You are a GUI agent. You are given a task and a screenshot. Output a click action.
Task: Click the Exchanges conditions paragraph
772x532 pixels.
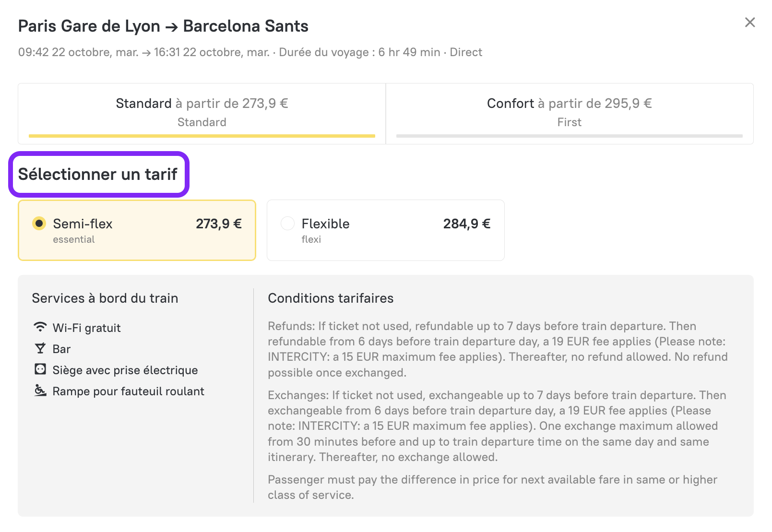click(x=498, y=426)
